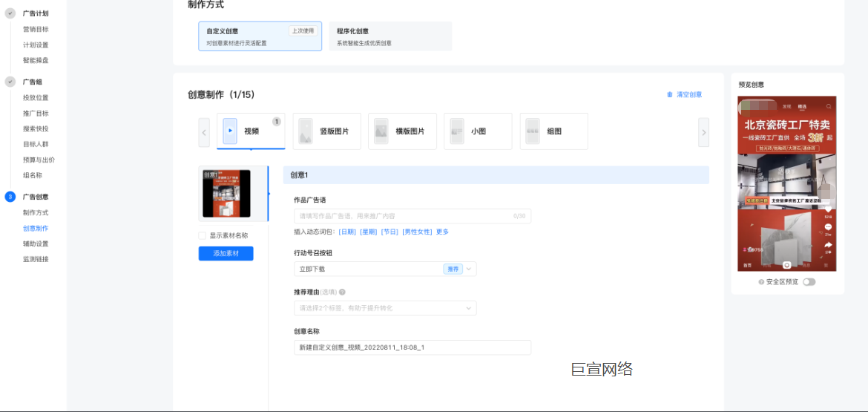
Task: Click the left carousel arrow for material types
Action: pyautogui.click(x=204, y=132)
